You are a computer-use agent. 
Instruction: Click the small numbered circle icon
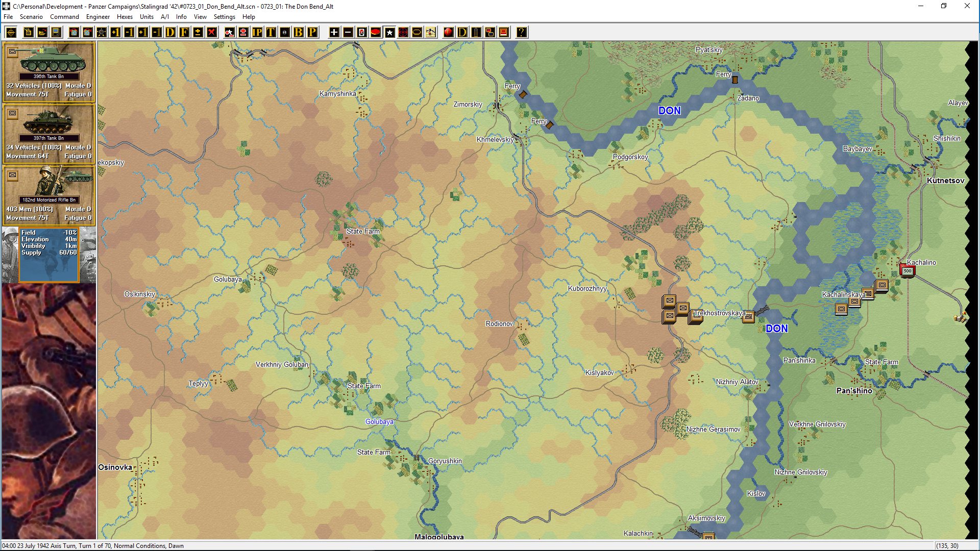point(285,33)
